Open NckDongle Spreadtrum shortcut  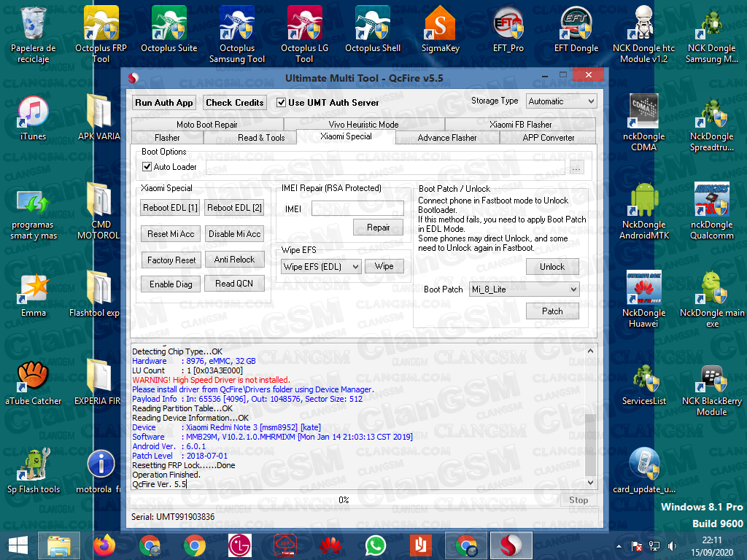[x=712, y=122]
